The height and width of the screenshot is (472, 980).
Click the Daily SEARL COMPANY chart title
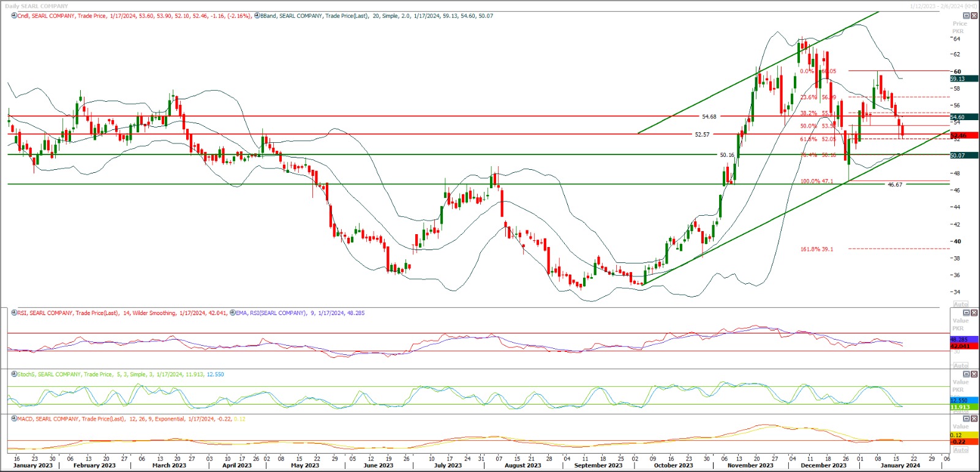point(37,6)
